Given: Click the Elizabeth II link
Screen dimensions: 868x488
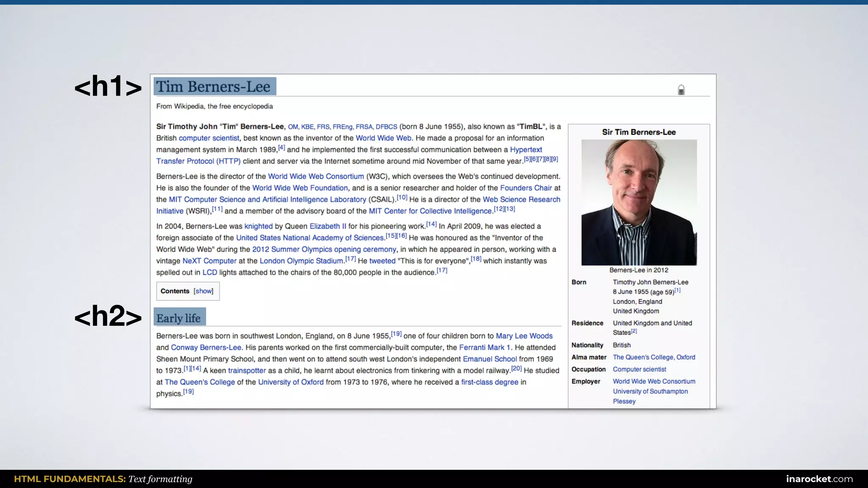Looking at the screenshot, I should (x=328, y=227).
